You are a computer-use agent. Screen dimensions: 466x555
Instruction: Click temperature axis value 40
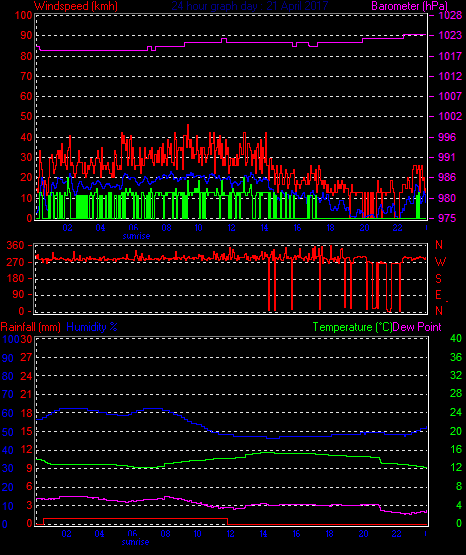(456, 339)
